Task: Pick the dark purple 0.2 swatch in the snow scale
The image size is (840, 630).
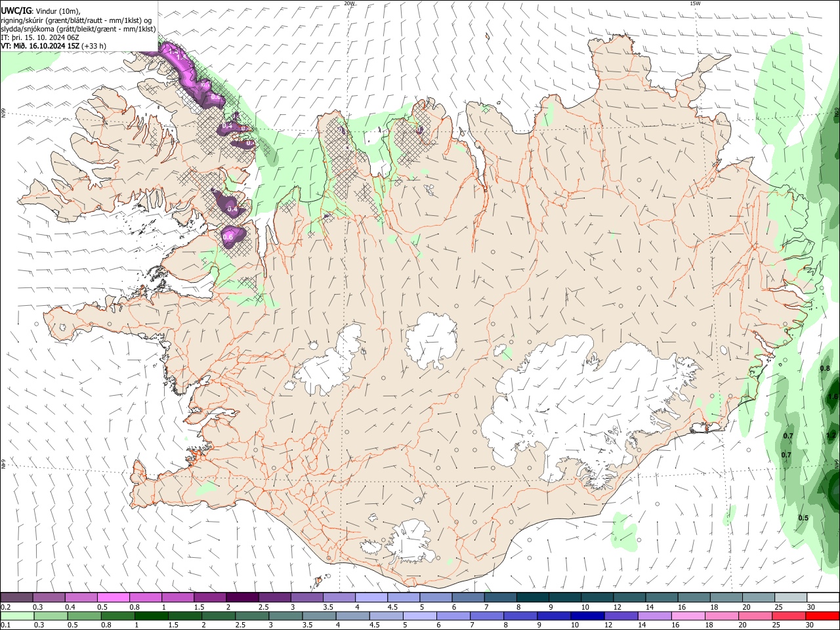Action: pyautogui.click(x=16, y=597)
